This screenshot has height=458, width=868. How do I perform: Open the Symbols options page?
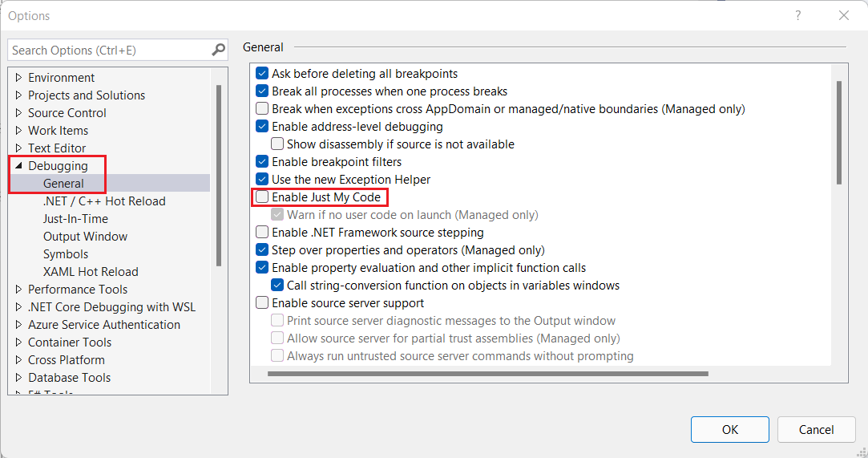click(x=66, y=254)
